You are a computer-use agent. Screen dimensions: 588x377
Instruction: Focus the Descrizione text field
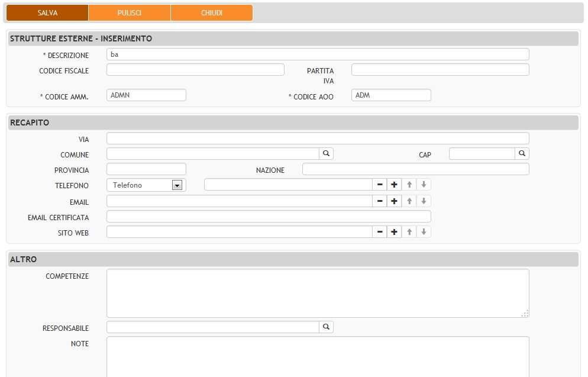pyautogui.click(x=318, y=54)
